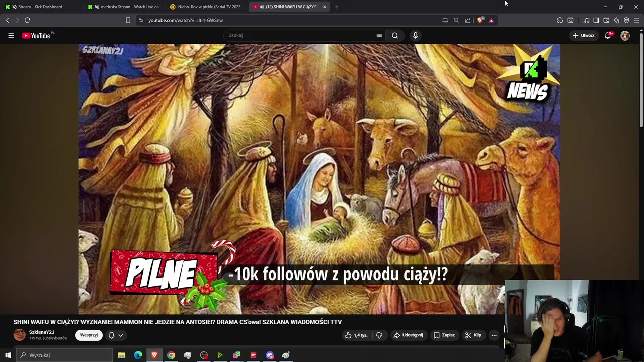Open Brave VPN shield icon
The height and width of the screenshot is (362, 644).
626,20
